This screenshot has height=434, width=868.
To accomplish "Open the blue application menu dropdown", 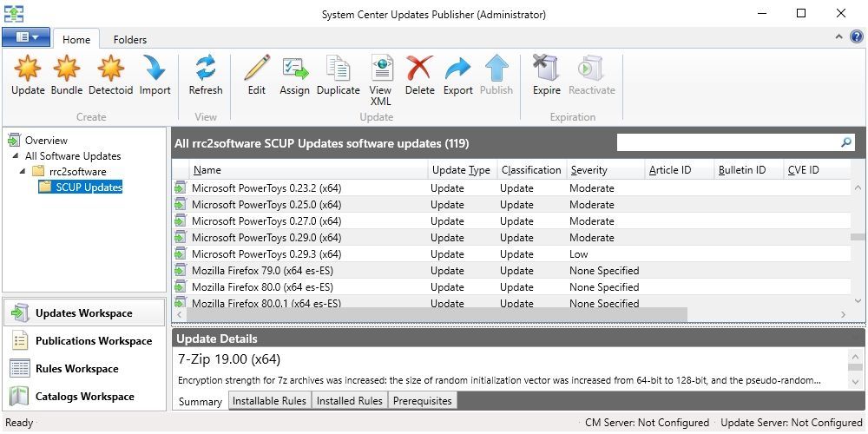I will [26, 37].
